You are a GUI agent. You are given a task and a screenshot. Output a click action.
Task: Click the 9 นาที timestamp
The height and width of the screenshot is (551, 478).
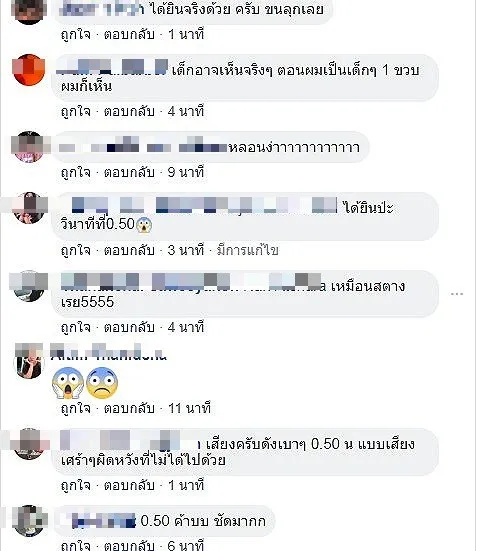tap(186, 173)
